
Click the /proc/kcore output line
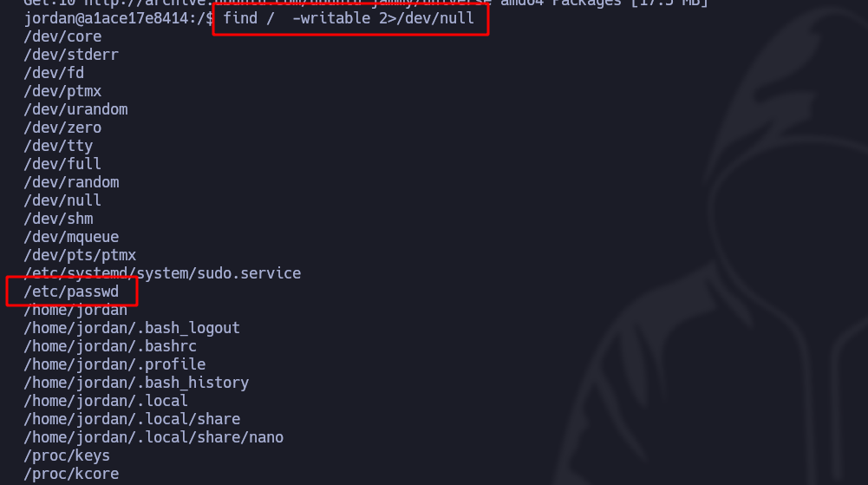tap(71, 474)
